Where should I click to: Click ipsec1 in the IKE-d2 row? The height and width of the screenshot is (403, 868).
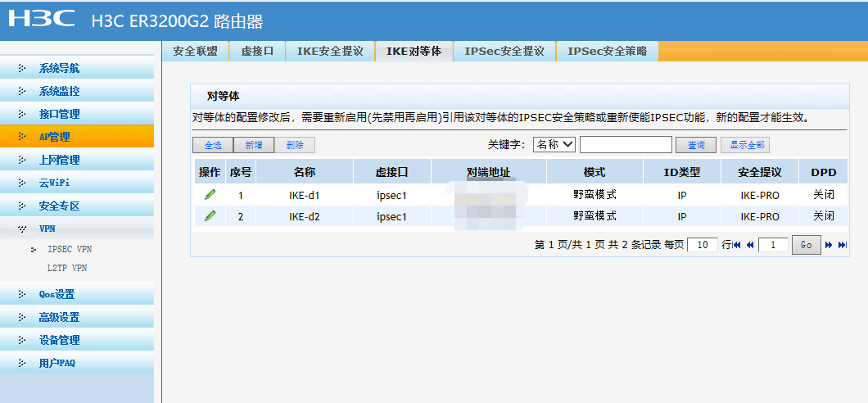[392, 216]
